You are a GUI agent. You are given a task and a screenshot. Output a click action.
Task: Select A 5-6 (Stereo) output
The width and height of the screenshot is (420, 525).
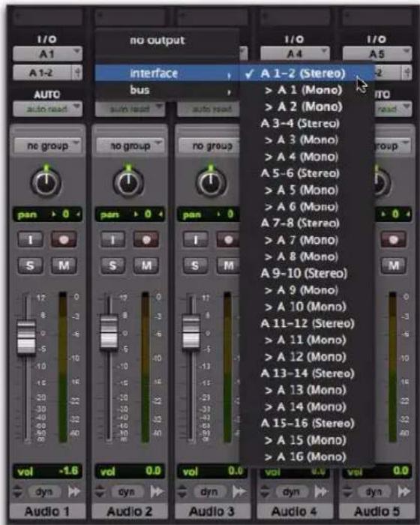coord(307,173)
